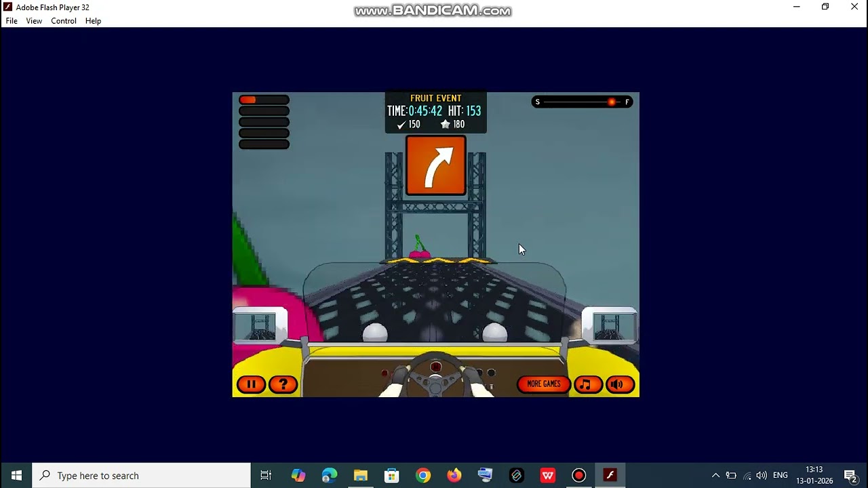Minimize the Flash Player window
The width and height of the screenshot is (868, 488).
click(797, 7)
